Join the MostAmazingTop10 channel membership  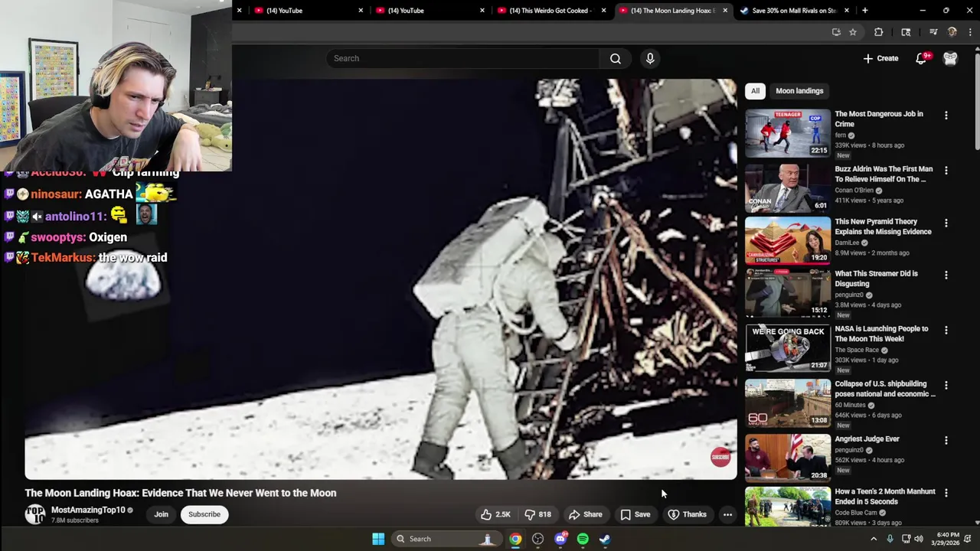pos(161,514)
